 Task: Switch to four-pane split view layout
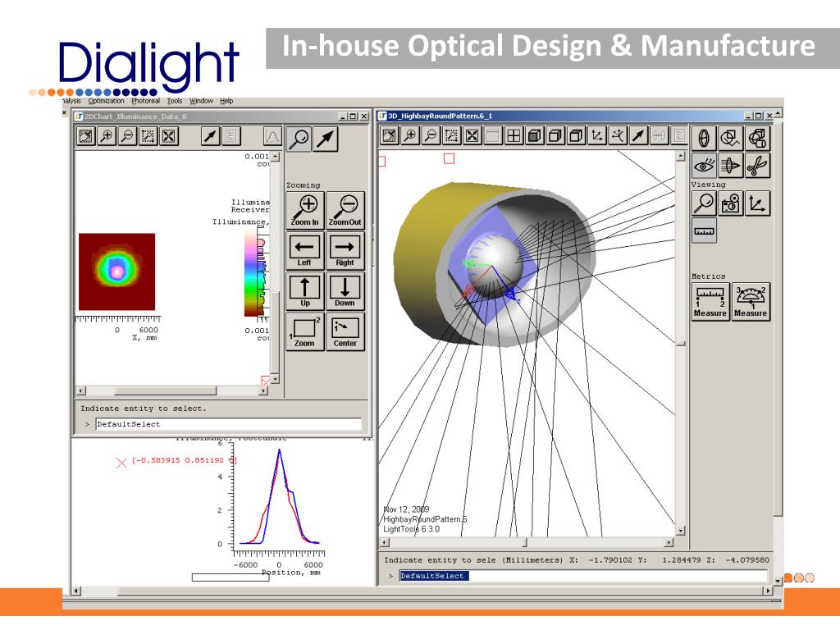(514, 136)
